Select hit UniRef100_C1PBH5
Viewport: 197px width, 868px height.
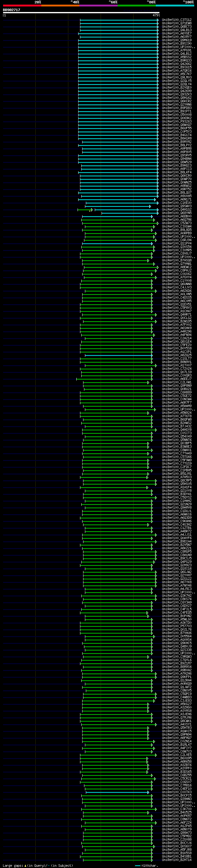click(177, 470)
